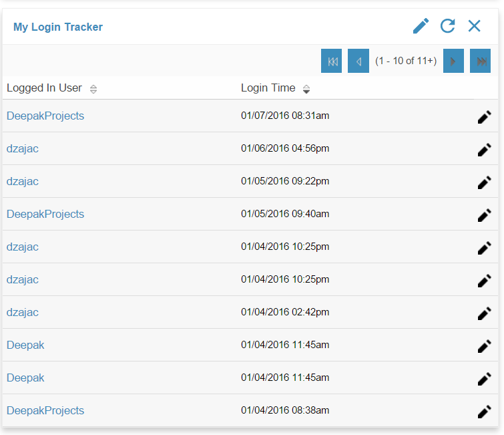Edit the 01/04/2016 08:38am login row

pyautogui.click(x=485, y=412)
